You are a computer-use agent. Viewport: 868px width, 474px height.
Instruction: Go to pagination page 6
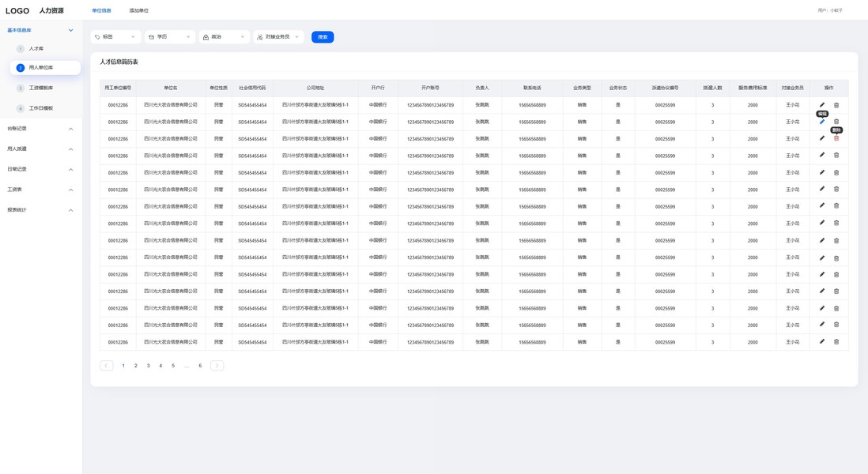[x=200, y=366]
